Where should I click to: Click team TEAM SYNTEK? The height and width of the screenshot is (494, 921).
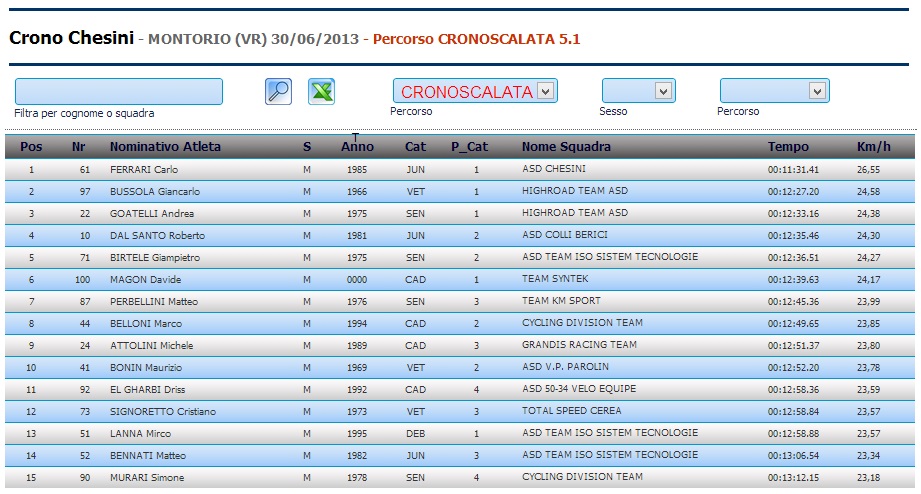pyautogui.click(x=555, y=278)
